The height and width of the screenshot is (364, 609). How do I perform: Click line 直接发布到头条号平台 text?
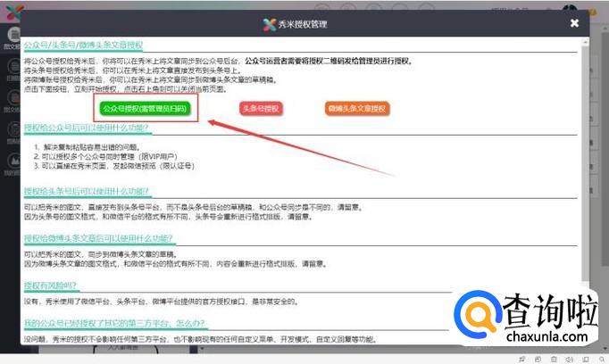pyautogui.click(x=194, y=207)
